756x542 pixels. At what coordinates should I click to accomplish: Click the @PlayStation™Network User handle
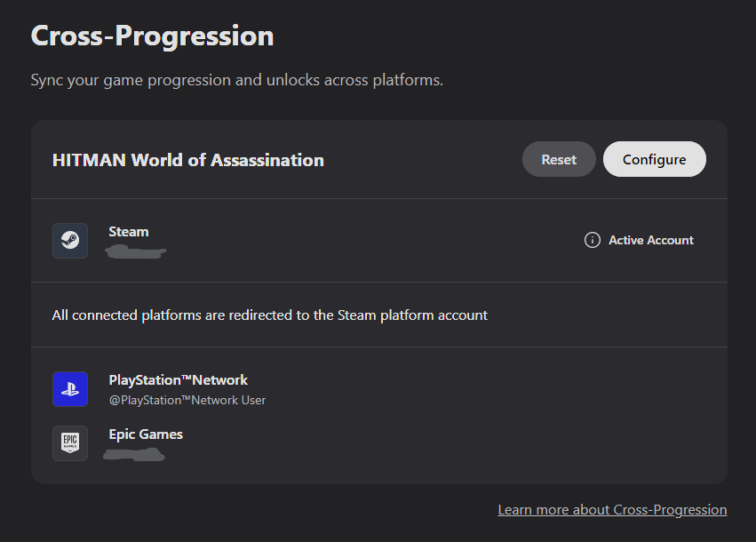[x=187, y=401]
